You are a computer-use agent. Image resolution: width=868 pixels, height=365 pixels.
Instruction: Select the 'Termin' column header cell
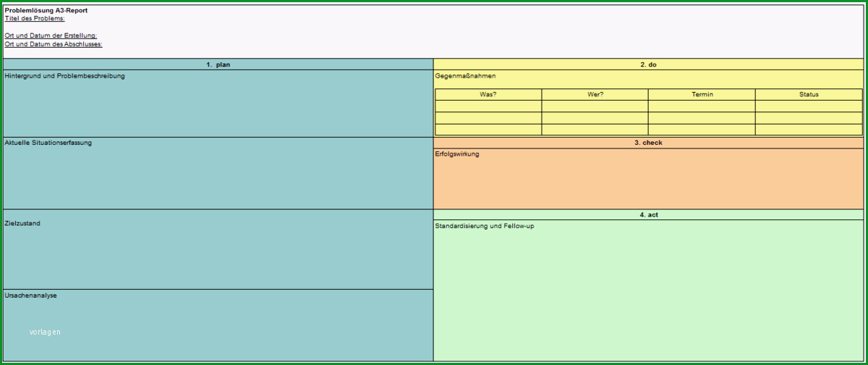coord(702,94)
